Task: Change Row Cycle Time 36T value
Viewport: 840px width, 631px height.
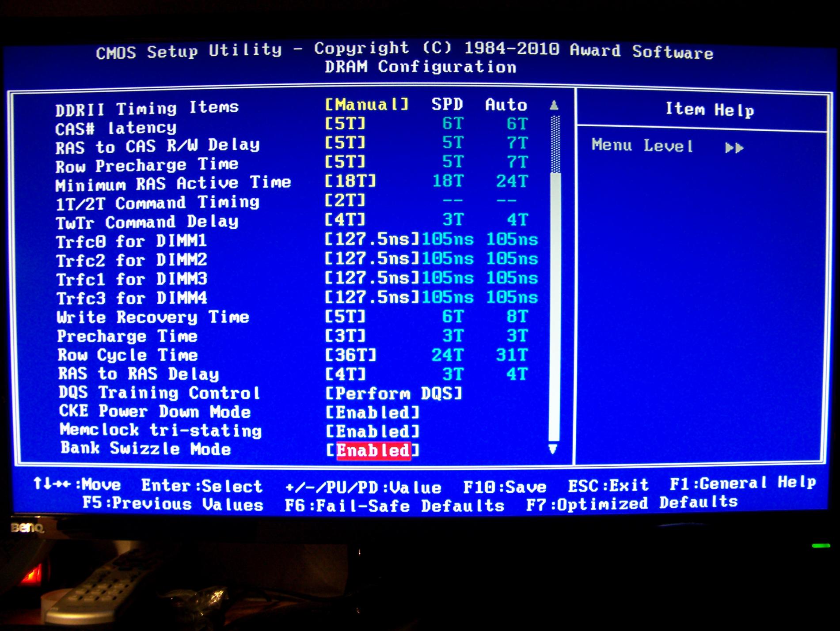Action: coord(350,355)
